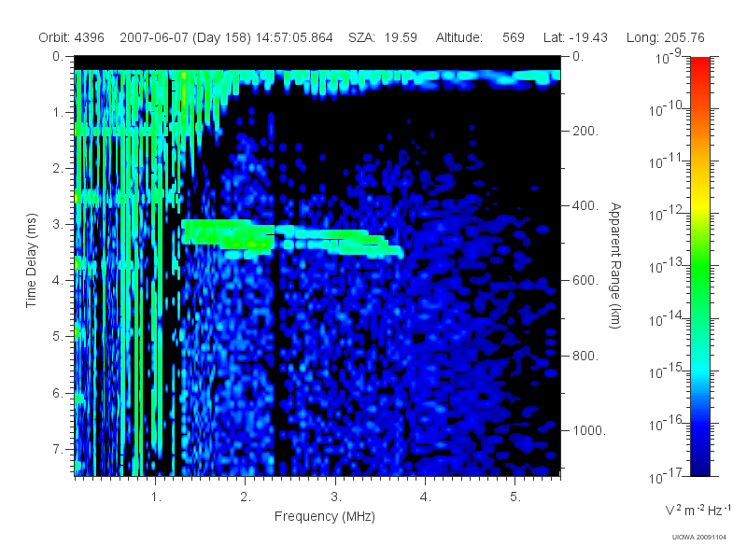This screenshot has width=747, height=560.
Task: Click the timestamp '14:57:05.864'
Action: point(294,37)
